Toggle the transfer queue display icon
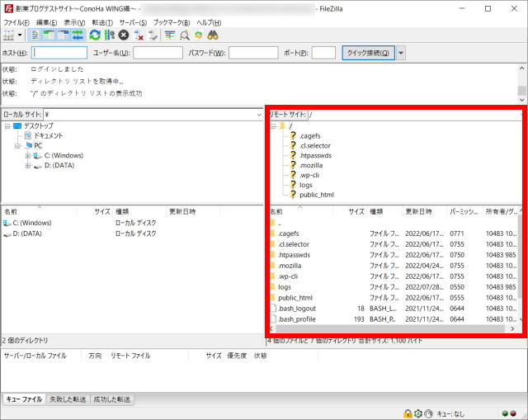528x420 pixels. click(78, 35)
